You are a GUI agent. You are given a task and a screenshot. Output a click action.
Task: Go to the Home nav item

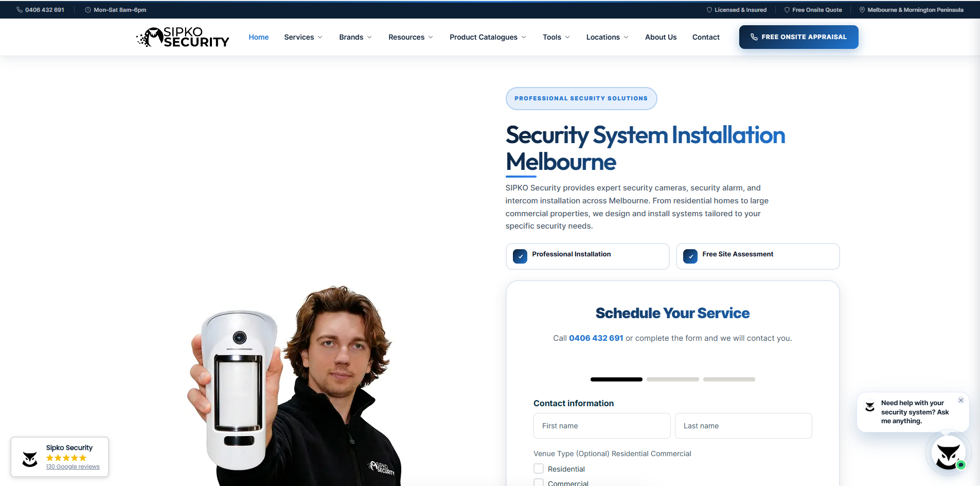click(259, 37)
